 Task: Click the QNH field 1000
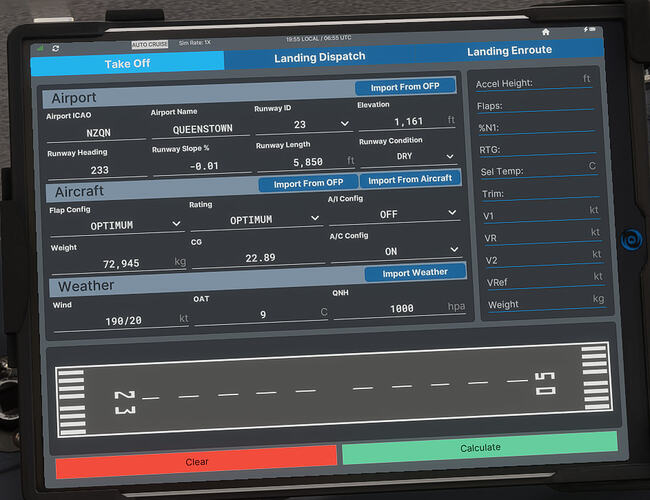(400, 309)
